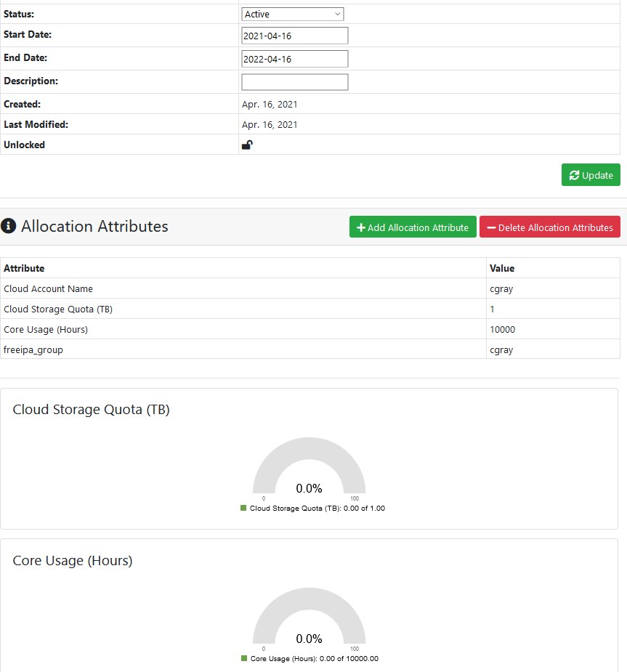Click the Core Usage (Hours) card heading
The image size is (627, 672).
point(73,561)
